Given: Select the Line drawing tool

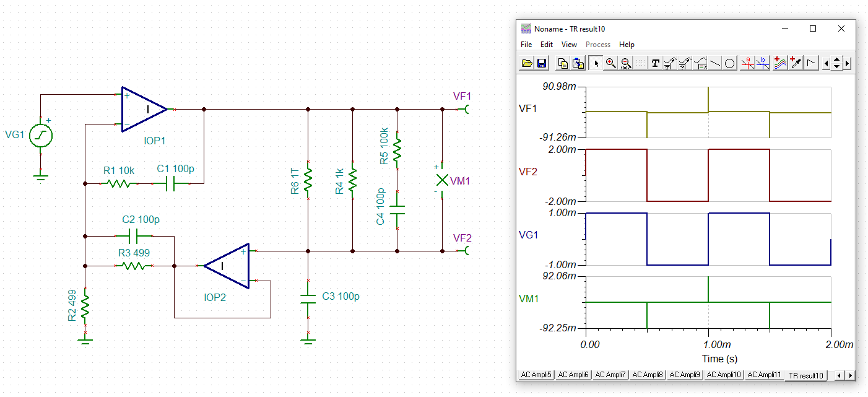Looking at the screenshot, I should pos(715,63).
